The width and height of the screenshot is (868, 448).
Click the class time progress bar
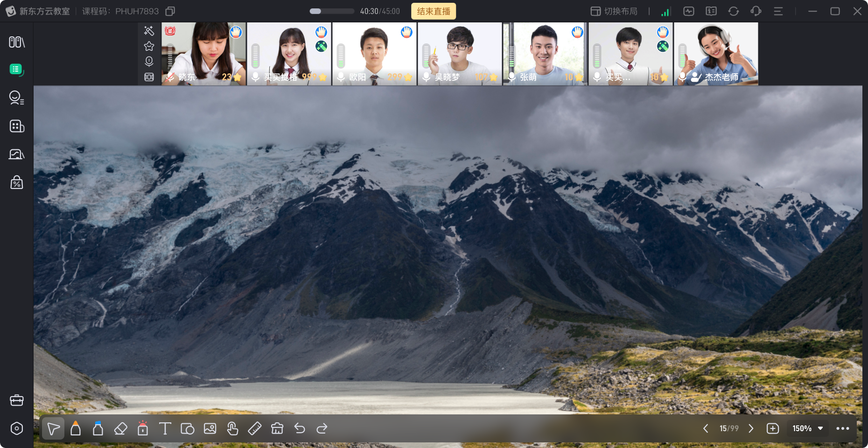pyautogui.click(x=332, y=11)
